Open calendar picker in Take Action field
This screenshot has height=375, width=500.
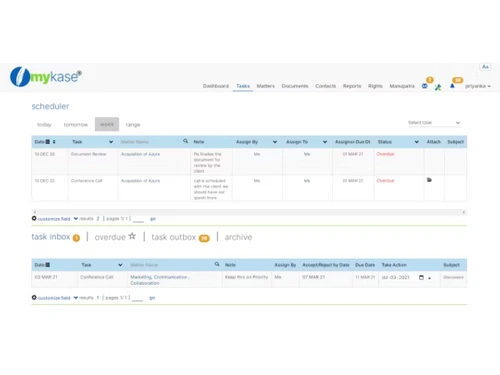click(421, 277)
